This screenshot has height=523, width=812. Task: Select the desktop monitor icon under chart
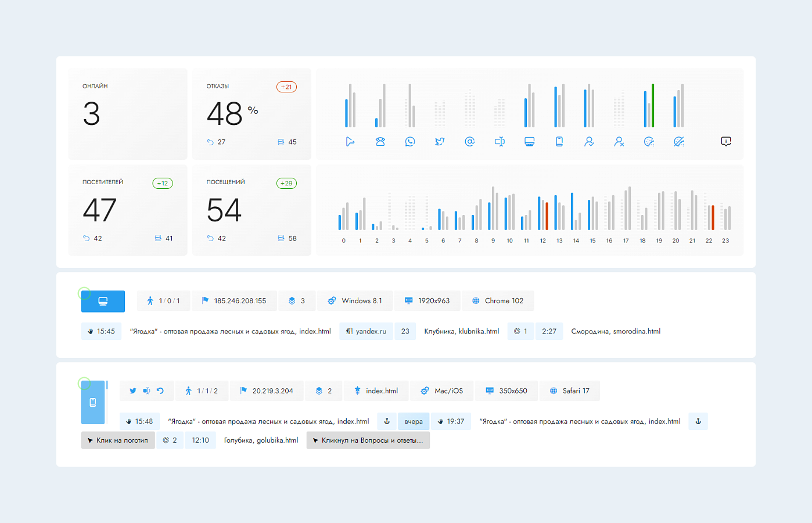point(529,141)
